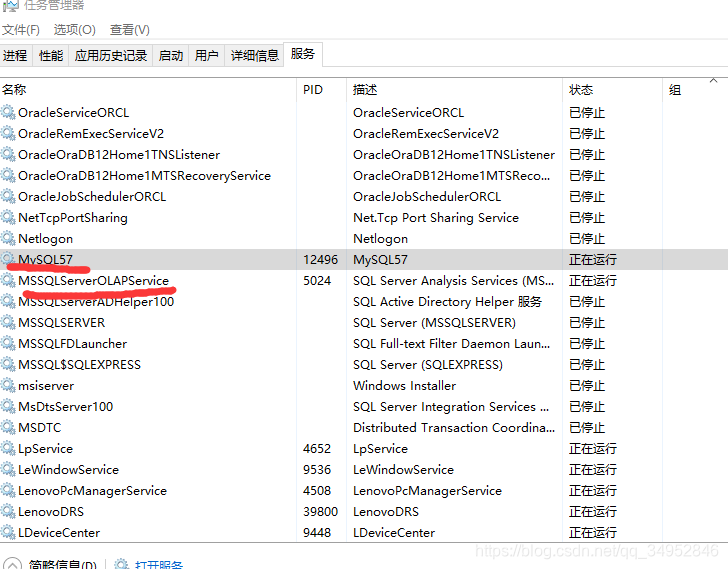Select the MySQL57 service name
The height and width of the screenshot is (569, 728).
tap(46, 259)
